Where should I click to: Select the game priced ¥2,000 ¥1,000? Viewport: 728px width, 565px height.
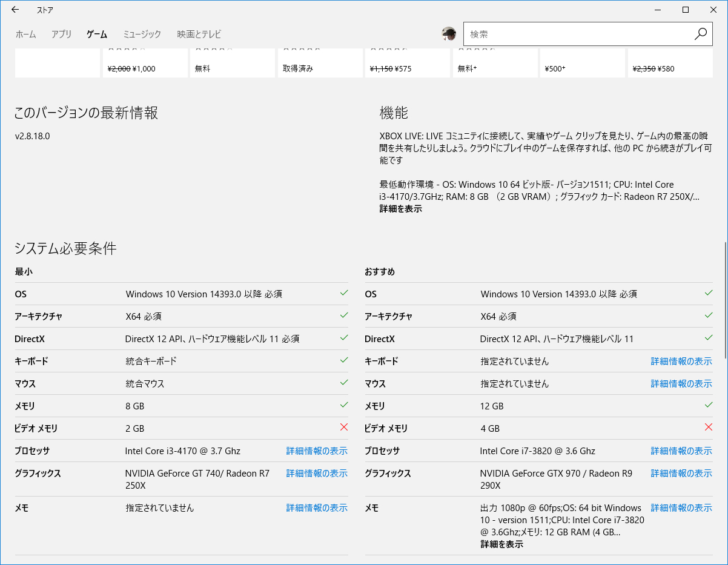(x=144, y=62)
